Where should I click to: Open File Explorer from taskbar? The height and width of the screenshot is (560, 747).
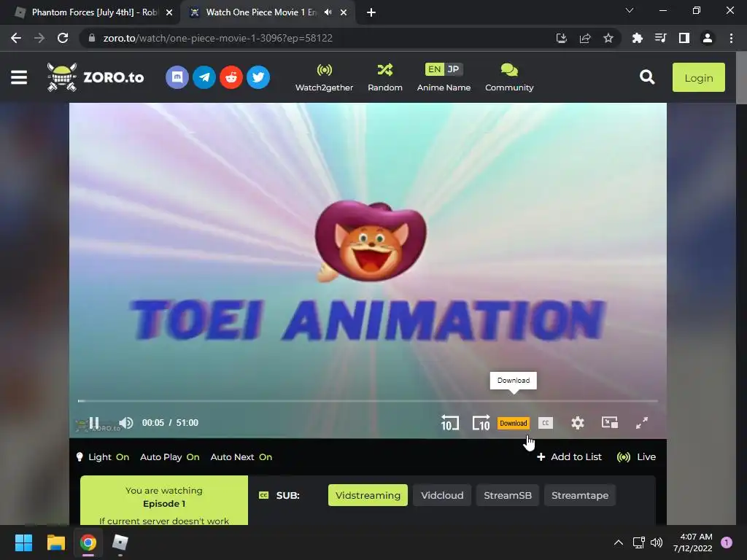tap(55, 542)
